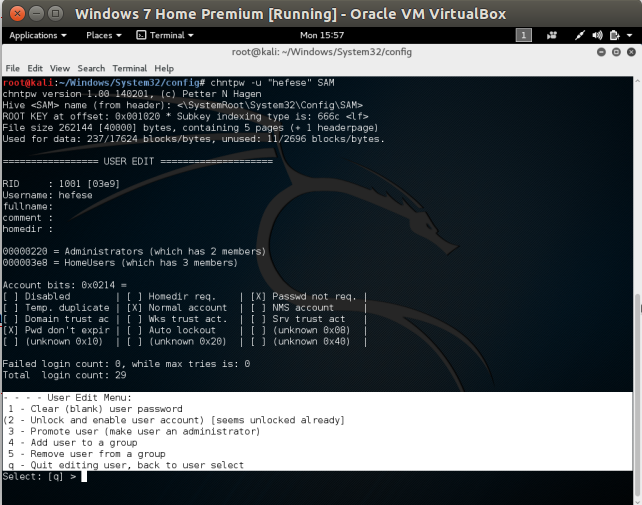Click the terminal vertical scrollbar thumb

[637, 396]
